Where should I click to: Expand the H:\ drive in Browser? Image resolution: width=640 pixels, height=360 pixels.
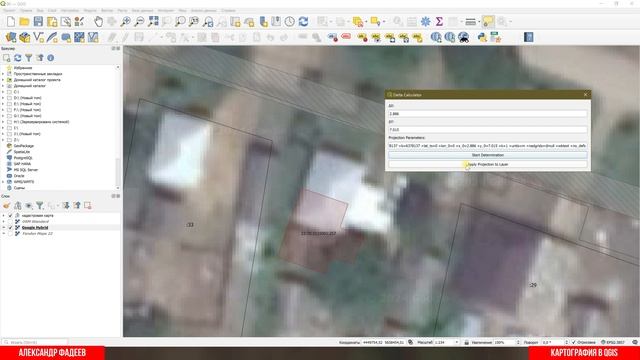(x=3, y=122)
